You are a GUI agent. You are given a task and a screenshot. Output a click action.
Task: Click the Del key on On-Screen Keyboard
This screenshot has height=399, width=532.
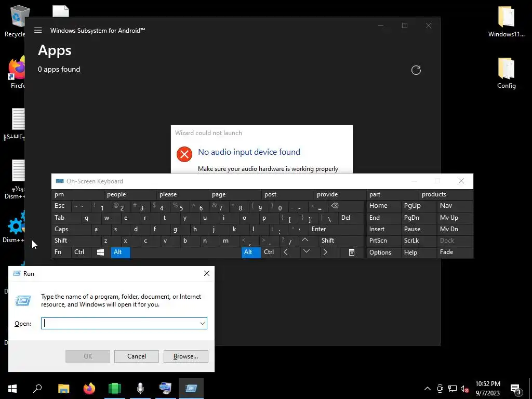pyautogui.click(x=352, y=218)
